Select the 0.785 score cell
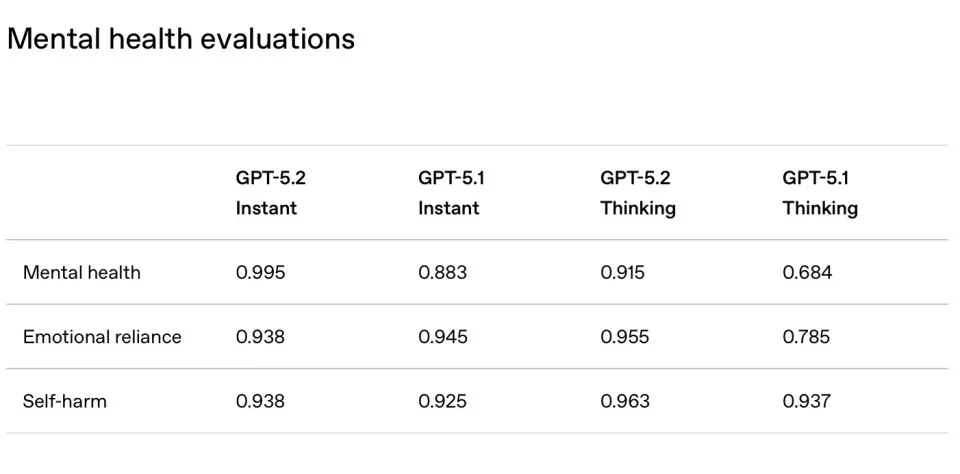 807,337
